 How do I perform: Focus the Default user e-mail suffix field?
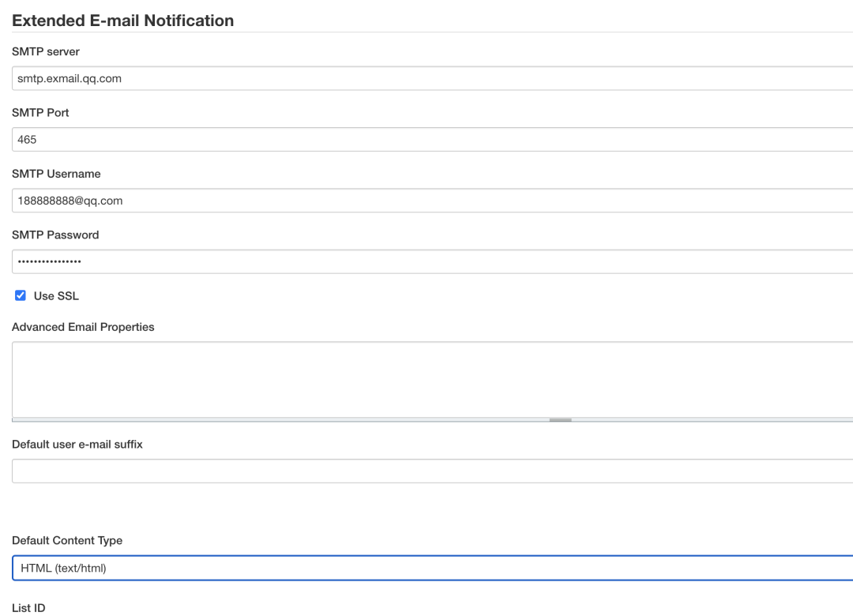(x=432, y=471)
